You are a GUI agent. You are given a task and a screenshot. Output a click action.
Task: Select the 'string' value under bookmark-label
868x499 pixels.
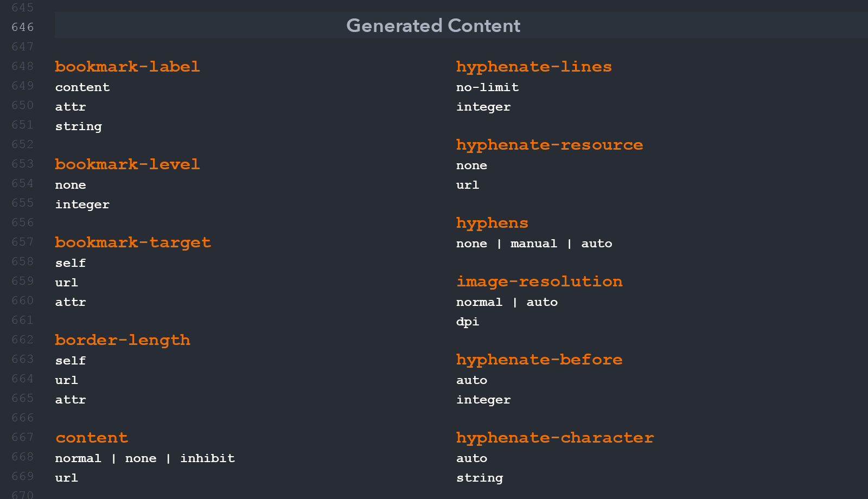click(x=79, y=127)
